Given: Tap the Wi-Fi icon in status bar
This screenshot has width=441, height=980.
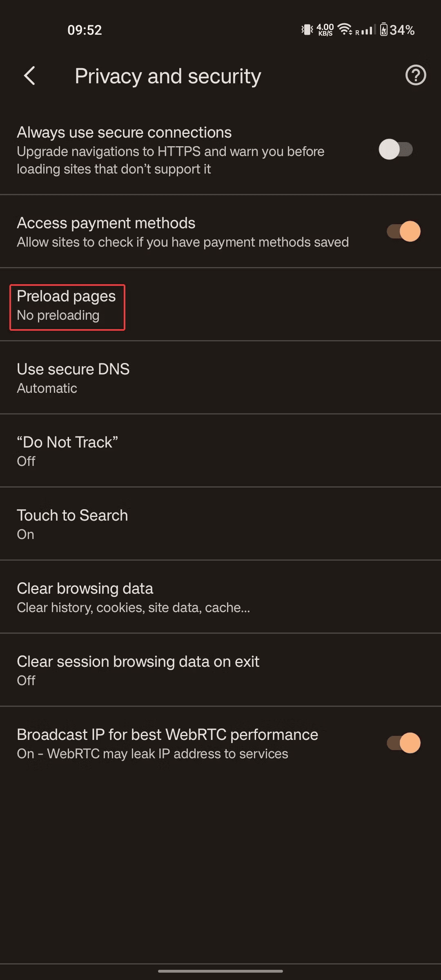Looking at the screenshot, I should pos(345,29).
